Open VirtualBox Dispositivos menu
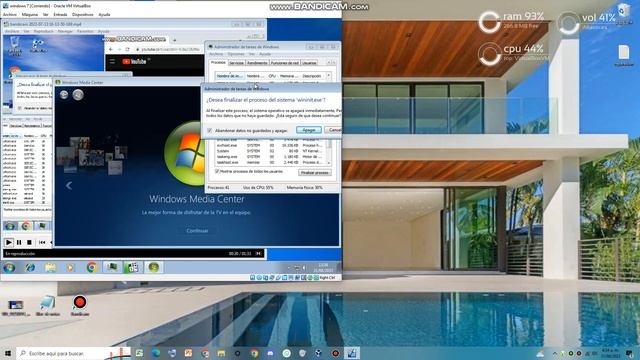 [x=82, y=14]
